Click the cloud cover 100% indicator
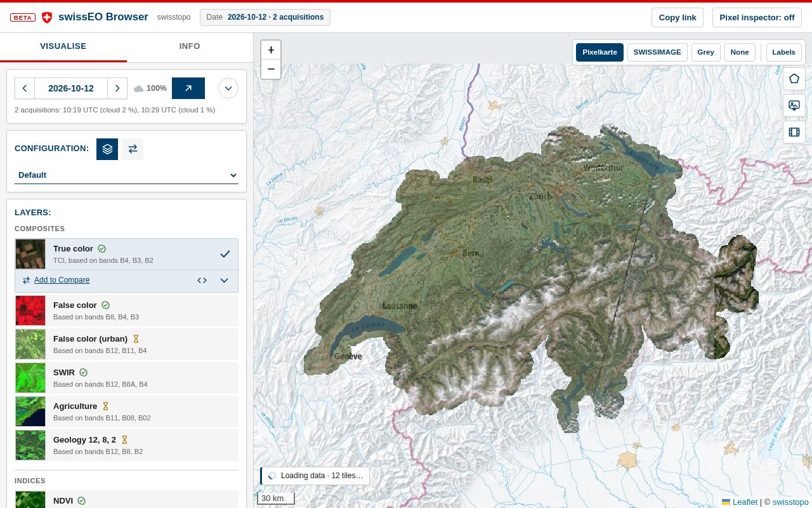The height and width of the screenshot is (508, 812). pyautogui.click(x=150, y=88)
